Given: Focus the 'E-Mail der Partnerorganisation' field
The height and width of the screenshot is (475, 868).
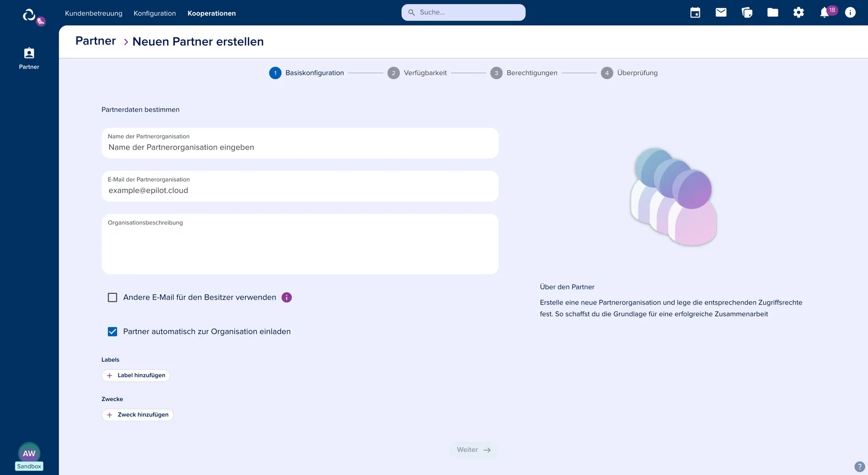Looking at the screenshot, I should click(x=300, y=186).
